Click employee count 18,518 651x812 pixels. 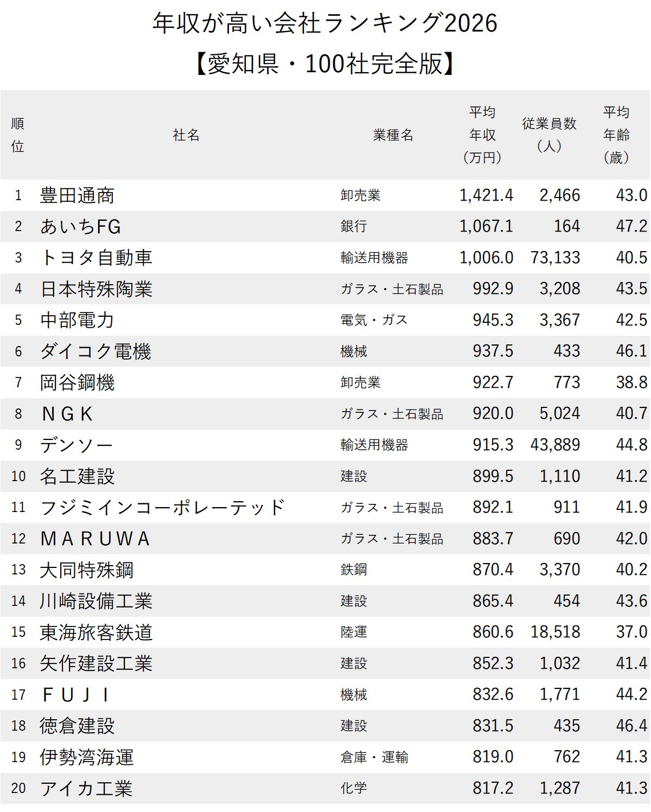click(555, 632)
